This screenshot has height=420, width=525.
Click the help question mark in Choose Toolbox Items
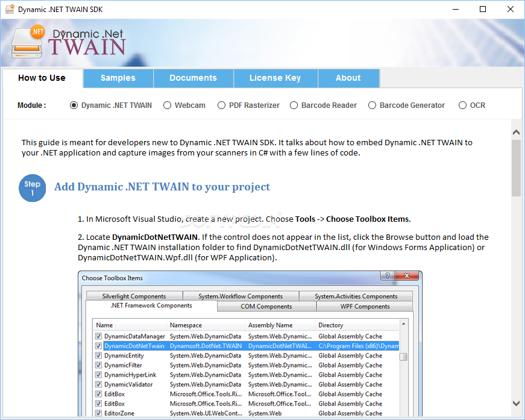tap(388, 276)
